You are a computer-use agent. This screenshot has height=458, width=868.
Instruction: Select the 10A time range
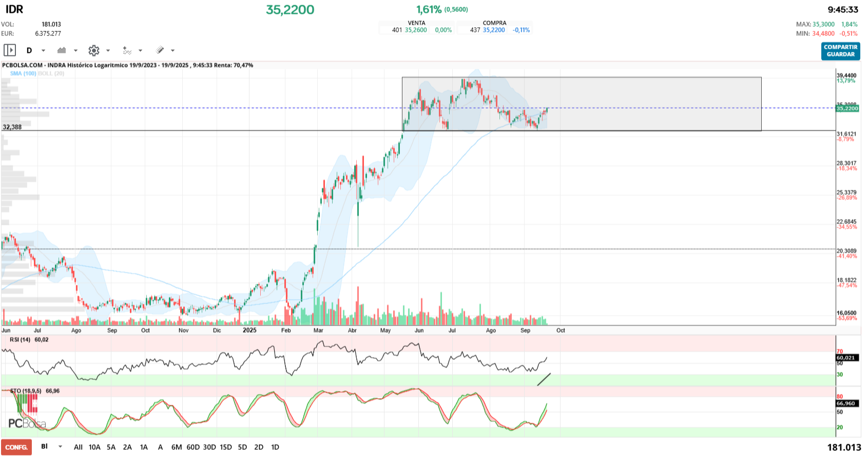click(94, 447)
